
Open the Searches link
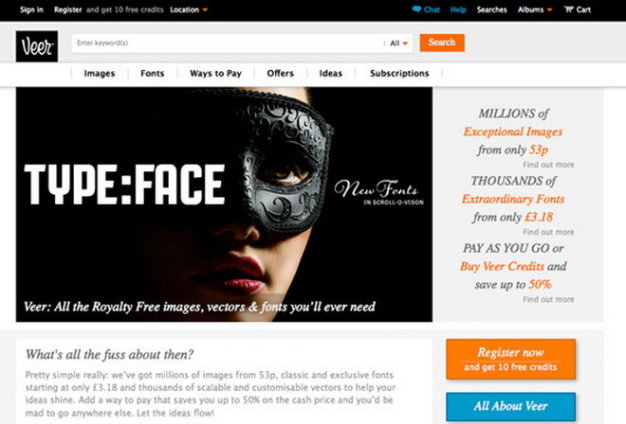492,10
